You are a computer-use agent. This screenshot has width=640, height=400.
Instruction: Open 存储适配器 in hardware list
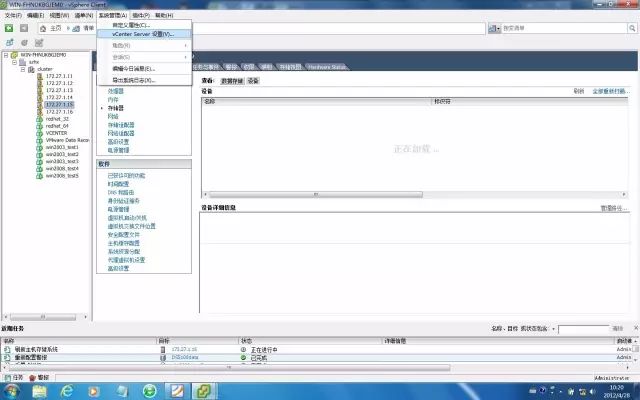coord(121,125)
